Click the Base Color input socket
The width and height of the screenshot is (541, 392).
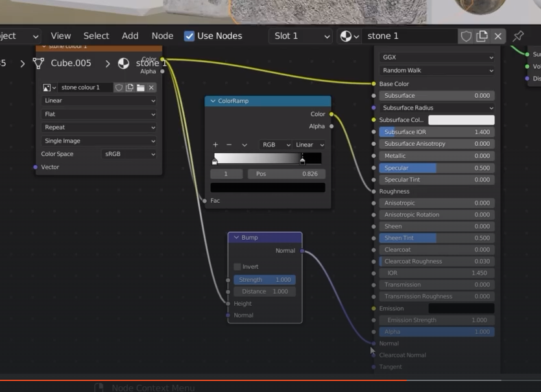pyautogui.click(x=374, y=84)
